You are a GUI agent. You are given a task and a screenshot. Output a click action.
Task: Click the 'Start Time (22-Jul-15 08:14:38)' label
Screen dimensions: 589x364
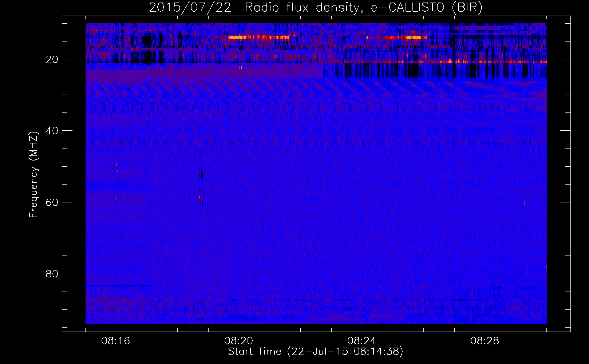(x=316, y=352)
